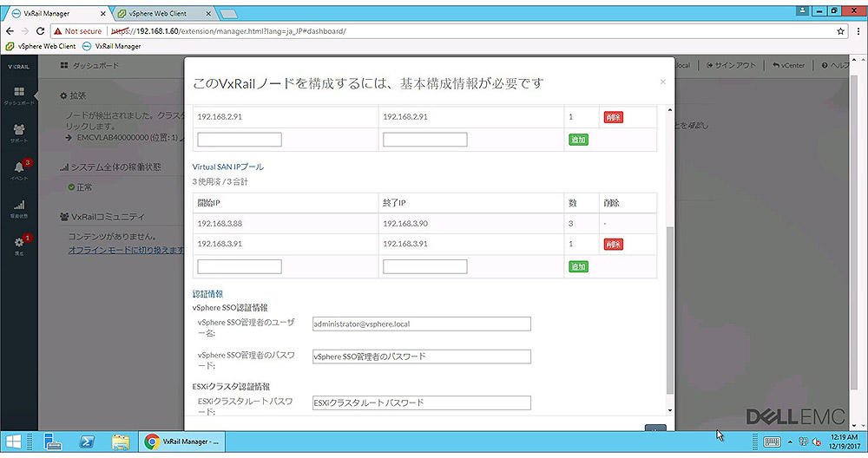Click the EMCVLAB40000000 detected node entry
The width and height of the screenshot is (868, 458).
[126, 137]
